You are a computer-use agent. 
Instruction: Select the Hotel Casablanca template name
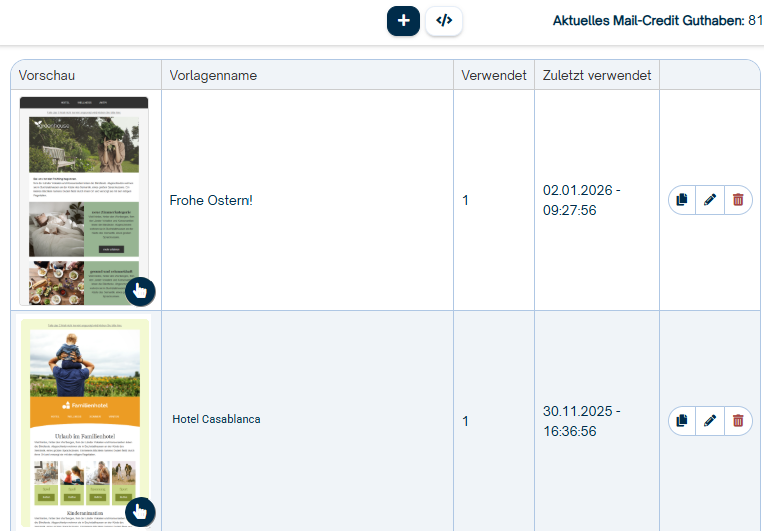pos(216,419)
